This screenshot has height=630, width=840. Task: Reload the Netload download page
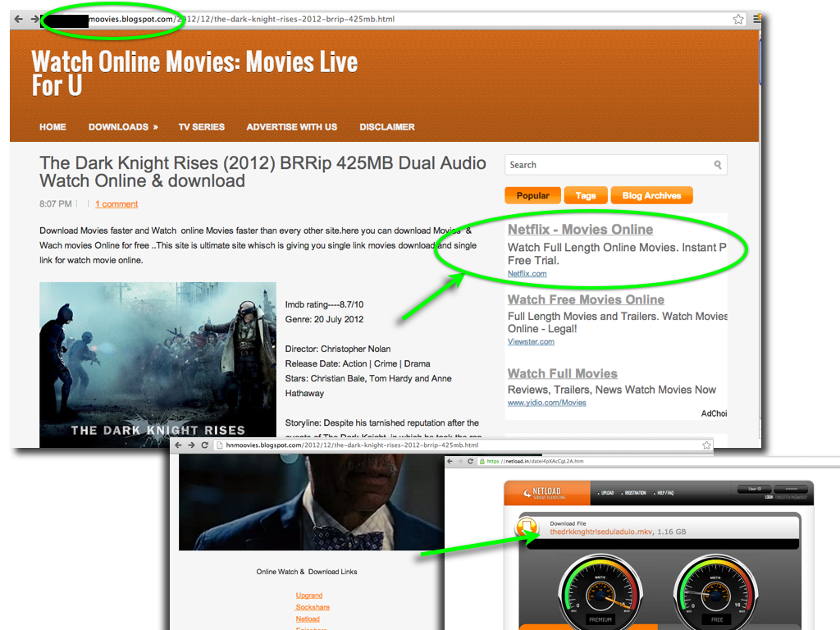(470, 461)
